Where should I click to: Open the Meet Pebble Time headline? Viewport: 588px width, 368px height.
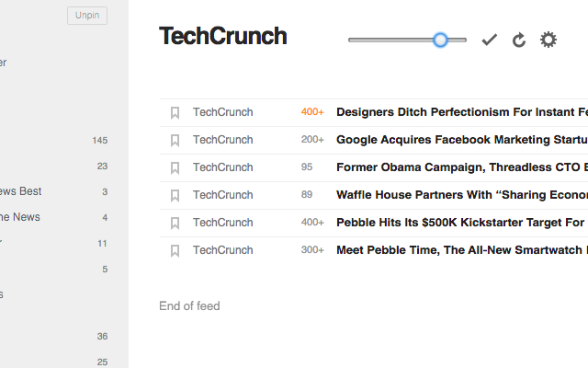[x=462, y=250]
